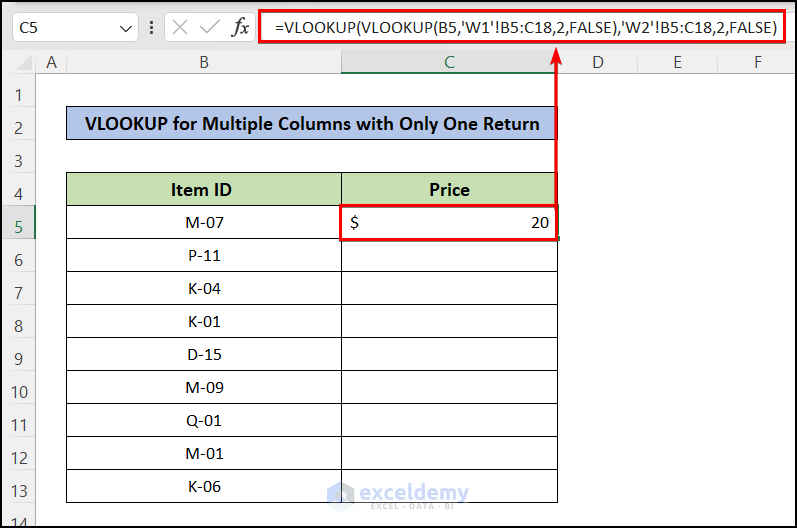Open the formula bar options dots

[151, 27]
